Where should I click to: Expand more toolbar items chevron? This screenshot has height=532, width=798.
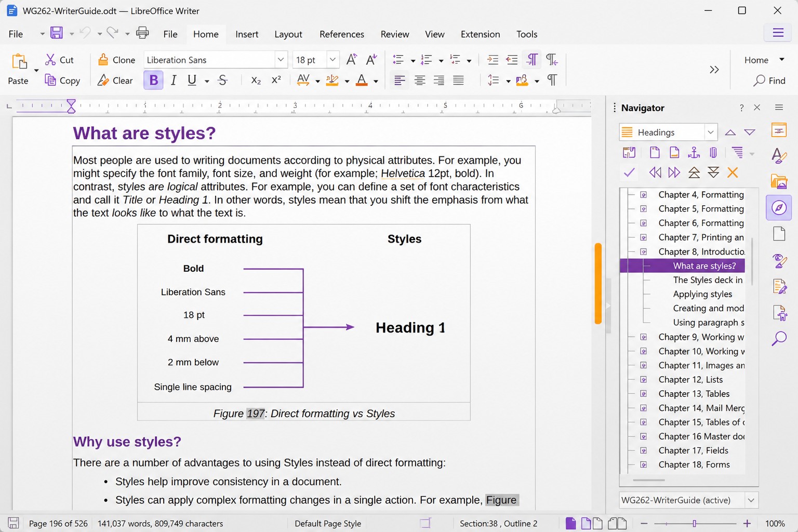[714, 70]
